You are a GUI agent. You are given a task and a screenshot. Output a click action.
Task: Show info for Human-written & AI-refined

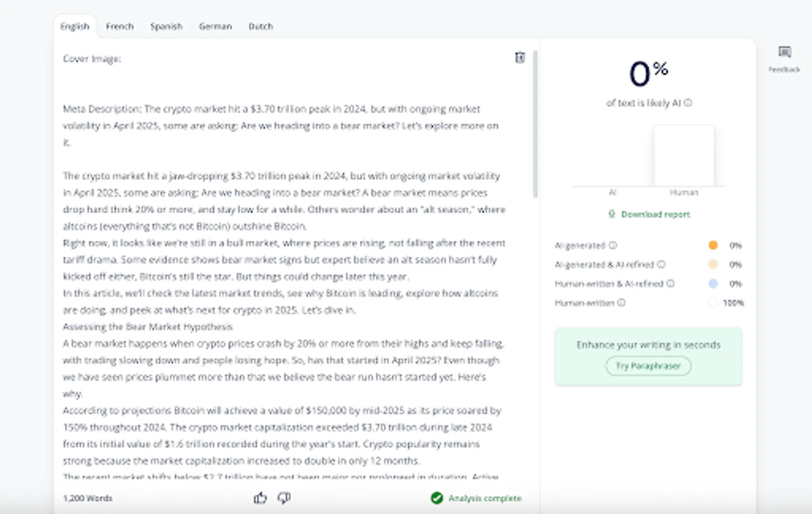(x=670, y=283)
